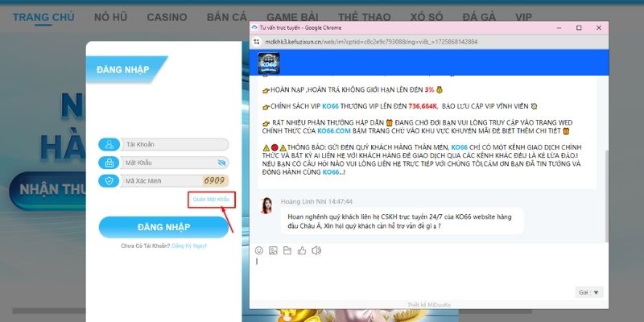Open the send options dropdown arrow
Viewport: 644px width, 322px height.
pos(597,292)
